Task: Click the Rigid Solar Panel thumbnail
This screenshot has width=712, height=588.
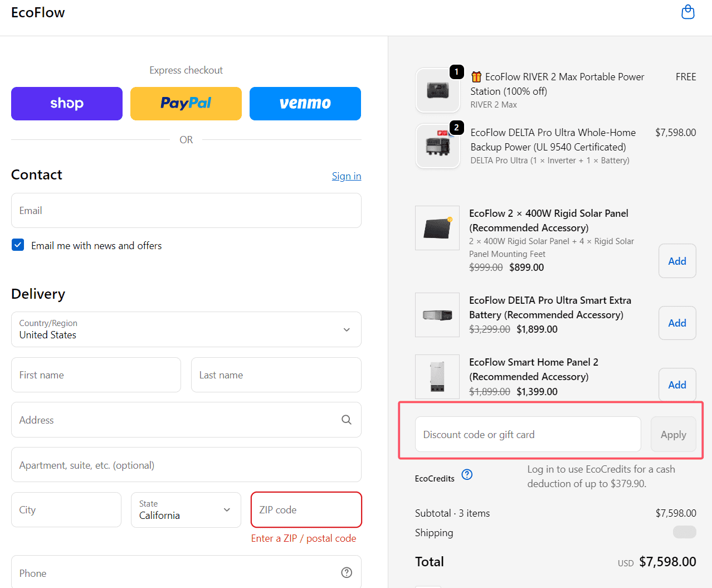Action: [x=437, y=228]
